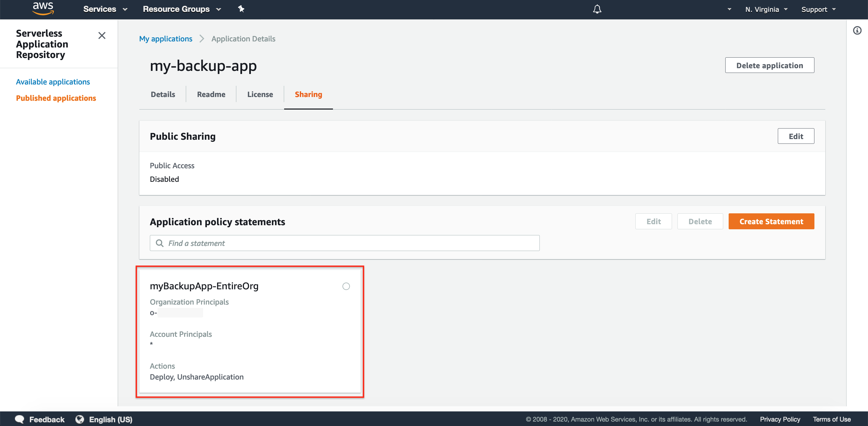This screenshot has width=868, height=426.
Task: Click the Feedback speech bubble icon
Action: pos(20,419)
